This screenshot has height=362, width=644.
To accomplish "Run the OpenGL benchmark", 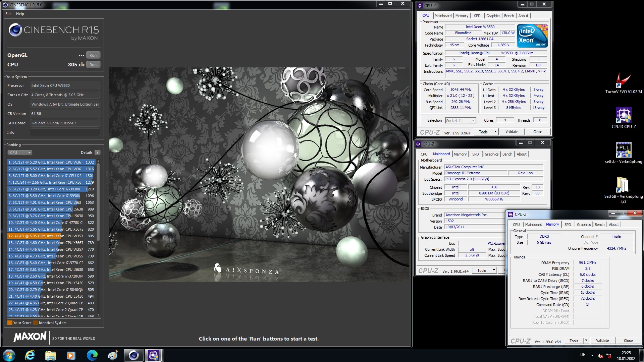I will coord(93,55).
